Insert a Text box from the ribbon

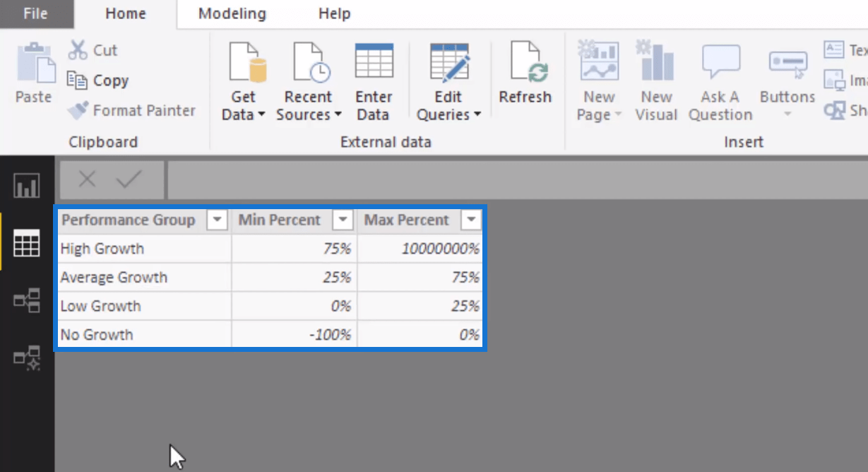[x=845, y=50]
